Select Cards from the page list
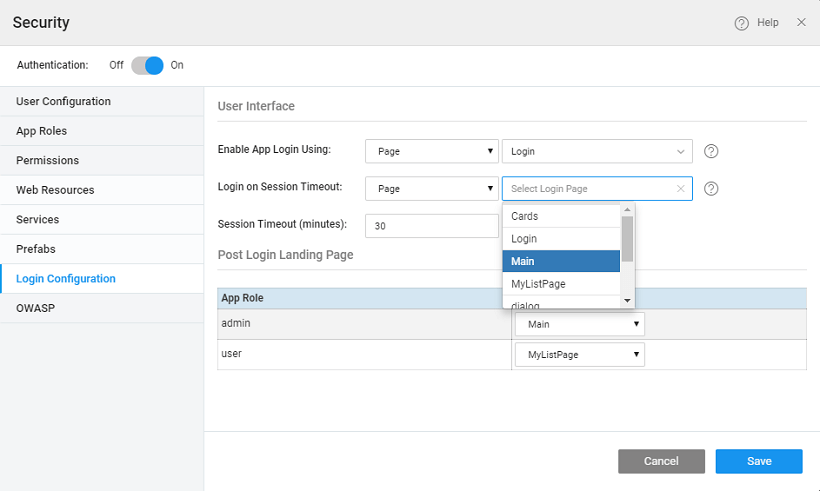The image size is (820, 491). tap(561, 216)
